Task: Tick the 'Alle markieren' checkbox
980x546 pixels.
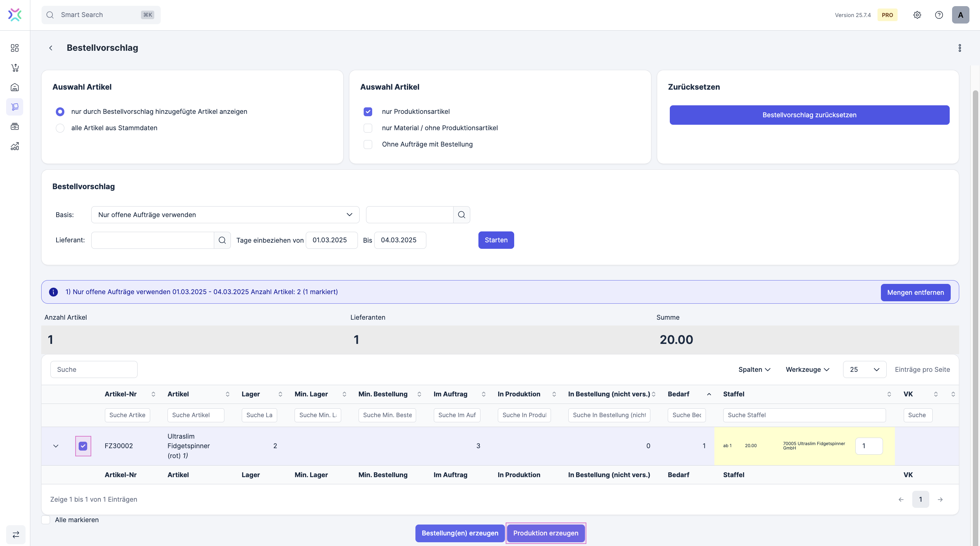Action: click(x=46, y=520)
